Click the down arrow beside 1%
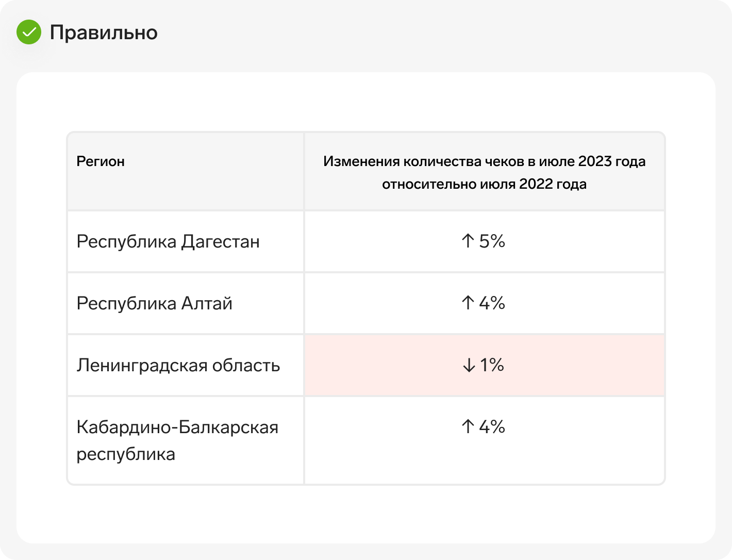The width and height of the screenshot is (732, 560). coord(469,365)
